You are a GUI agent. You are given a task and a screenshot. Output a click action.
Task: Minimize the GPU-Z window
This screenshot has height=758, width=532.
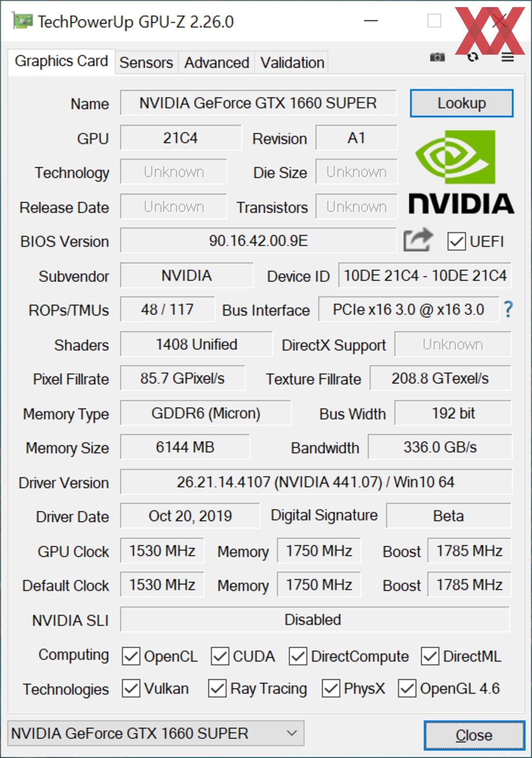(370, 21)
